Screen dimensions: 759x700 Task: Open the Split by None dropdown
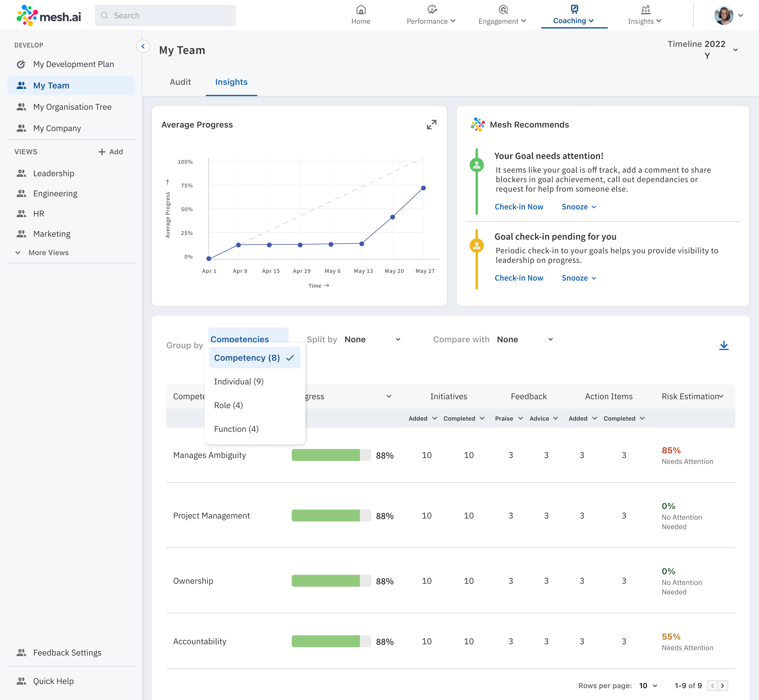[x=373, y=339]
